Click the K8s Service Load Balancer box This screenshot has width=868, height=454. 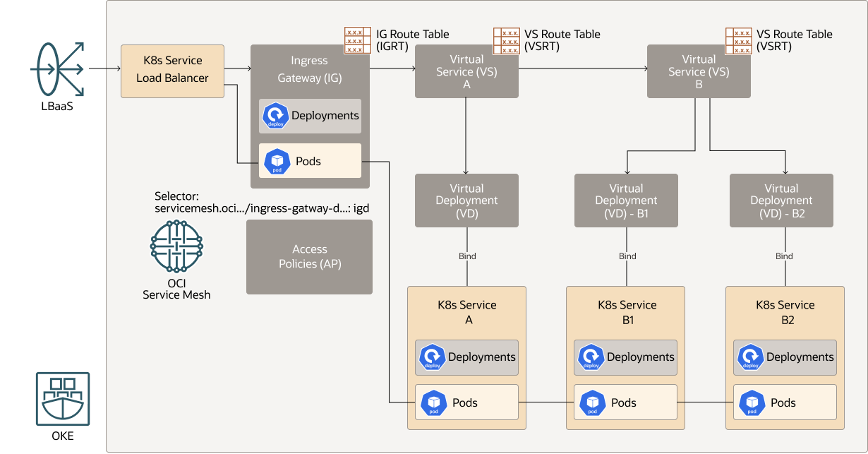click(x=172, y=70)
